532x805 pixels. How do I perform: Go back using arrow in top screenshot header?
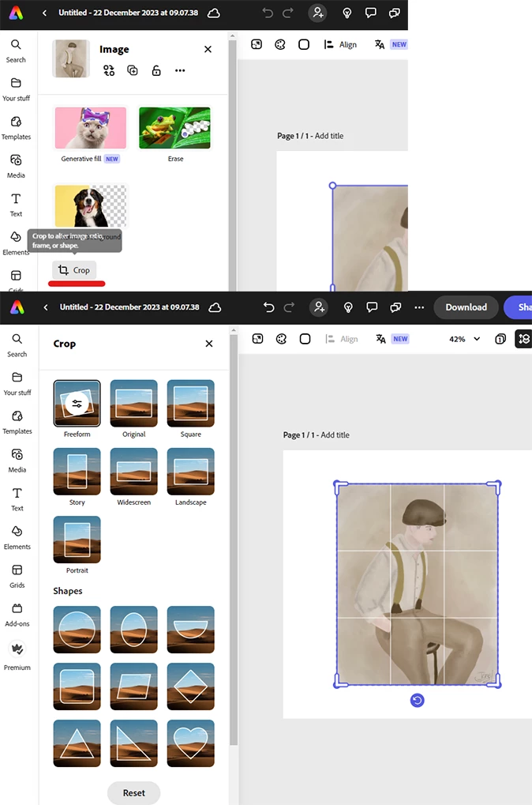[45, 13]
